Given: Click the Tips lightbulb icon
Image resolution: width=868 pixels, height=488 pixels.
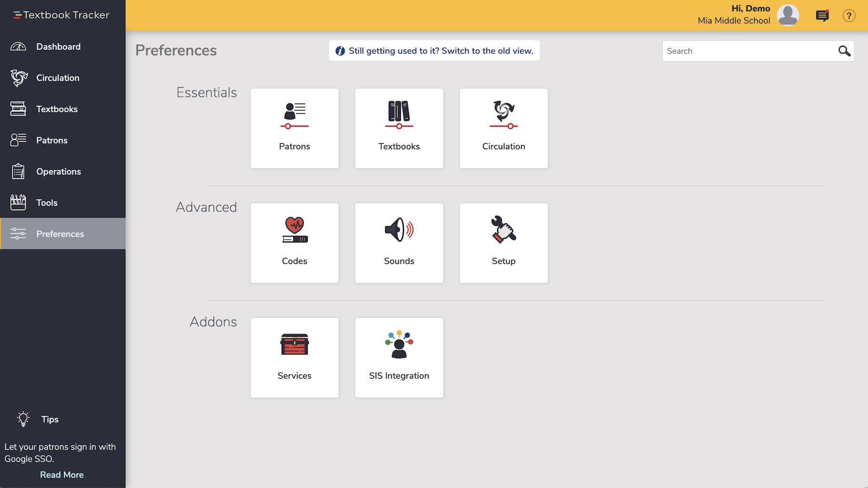Looking at the screenshot, I should pyautogui.click(x=23, y=419).
